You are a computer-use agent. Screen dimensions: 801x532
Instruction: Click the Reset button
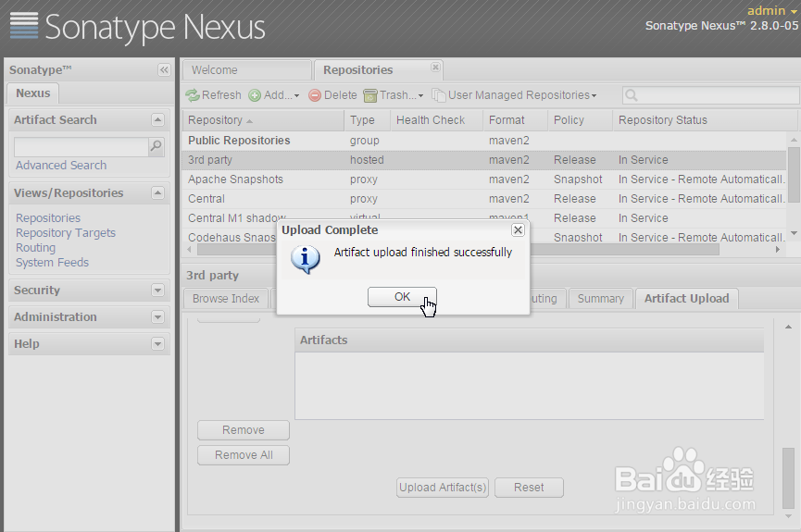[x=529, y=488]
